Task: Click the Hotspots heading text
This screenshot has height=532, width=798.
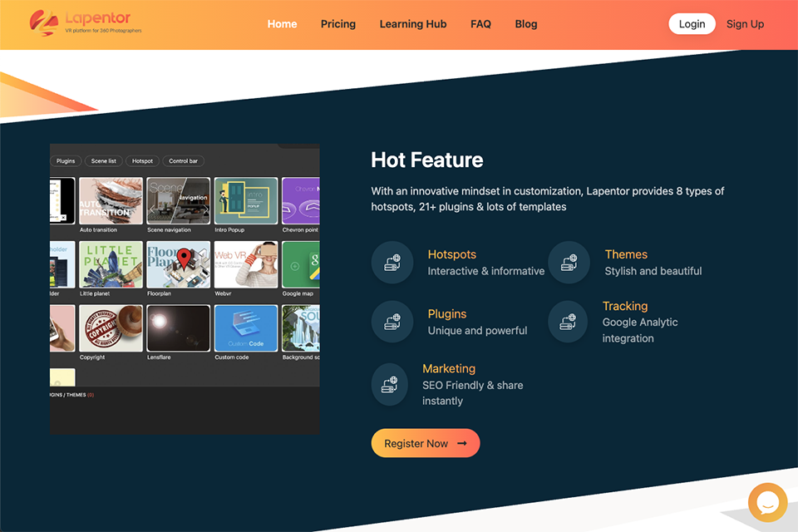Action: [452, 254]
